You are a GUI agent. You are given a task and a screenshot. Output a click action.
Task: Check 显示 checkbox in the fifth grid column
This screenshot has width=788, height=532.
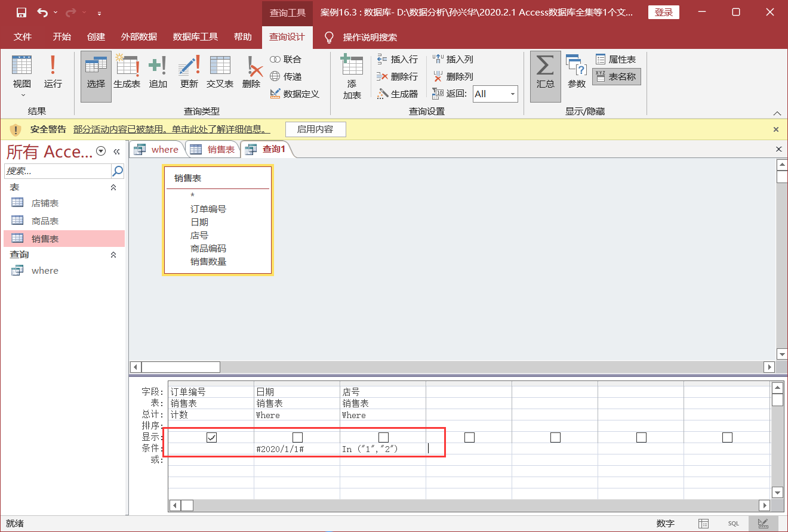[555, 437]
